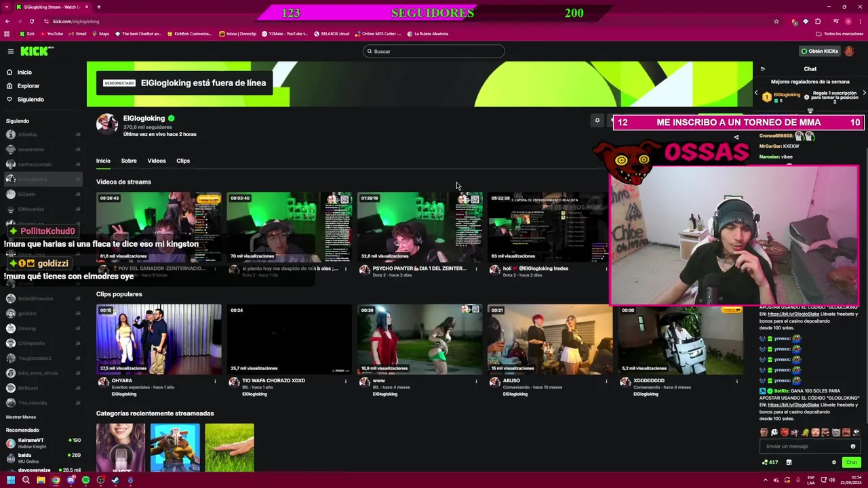Screen dimensions: 868x488
Task: Bookmark this page with the star icon
Action: (x=776, y=21)
